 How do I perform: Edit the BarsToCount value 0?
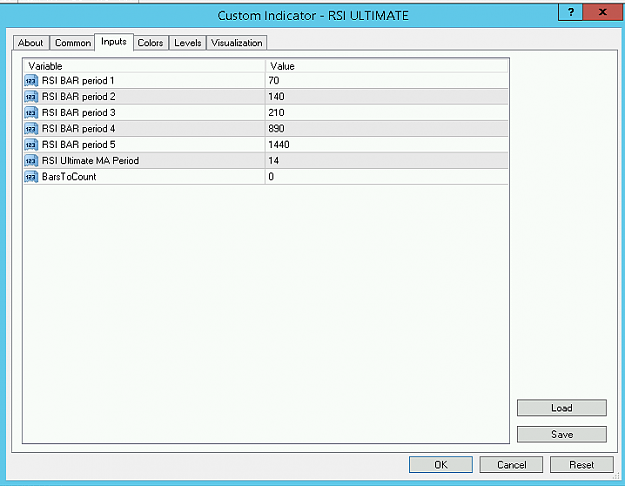(x=387, y=177)
